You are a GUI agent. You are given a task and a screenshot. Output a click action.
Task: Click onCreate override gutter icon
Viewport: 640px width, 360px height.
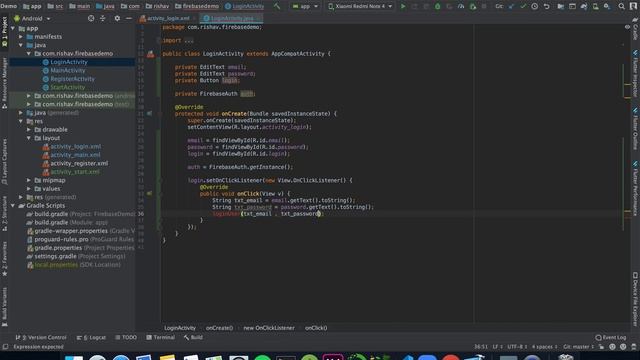tap(150, 113)
